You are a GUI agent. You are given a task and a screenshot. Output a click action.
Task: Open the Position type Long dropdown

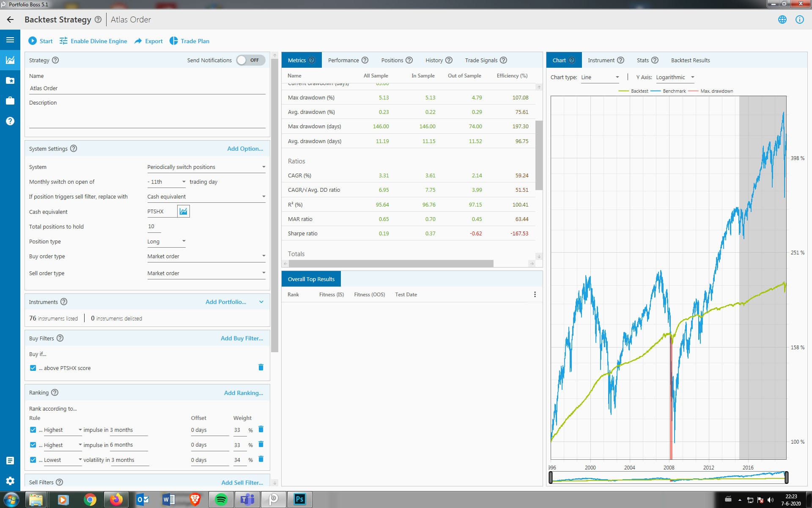167,241
